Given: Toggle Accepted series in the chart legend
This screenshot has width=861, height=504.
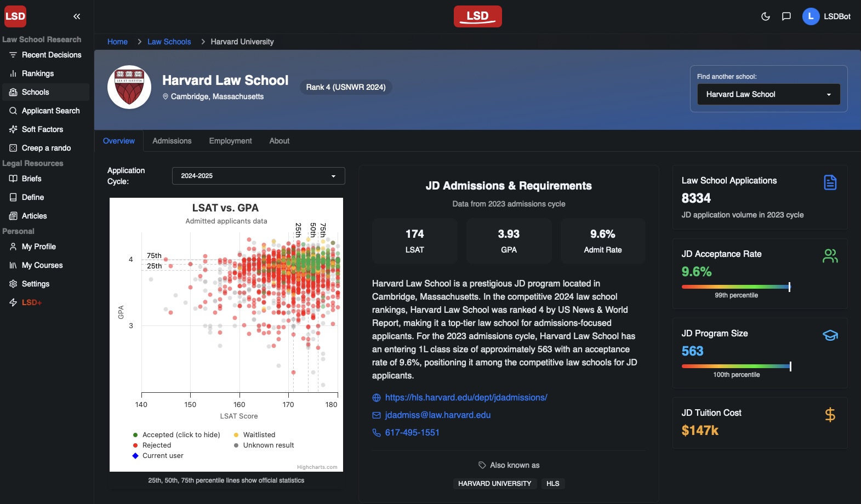Looking at the screenshot, I should pos(181,435).
